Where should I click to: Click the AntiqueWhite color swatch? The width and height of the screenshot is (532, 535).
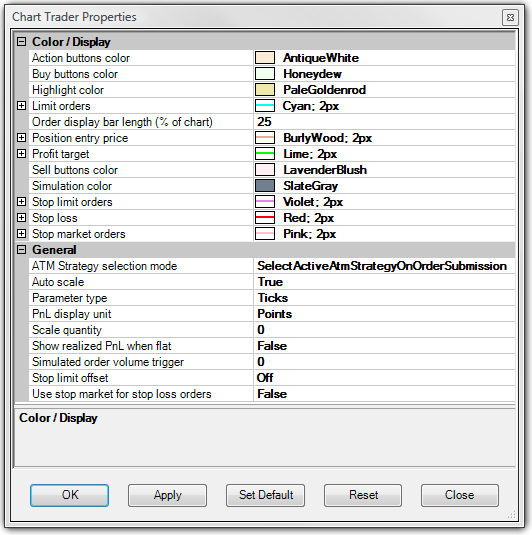(265, 58)
